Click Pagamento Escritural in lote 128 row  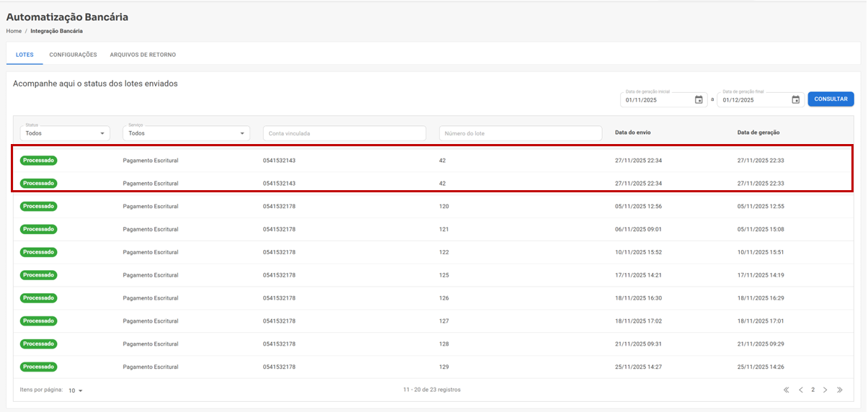point(151,344)
